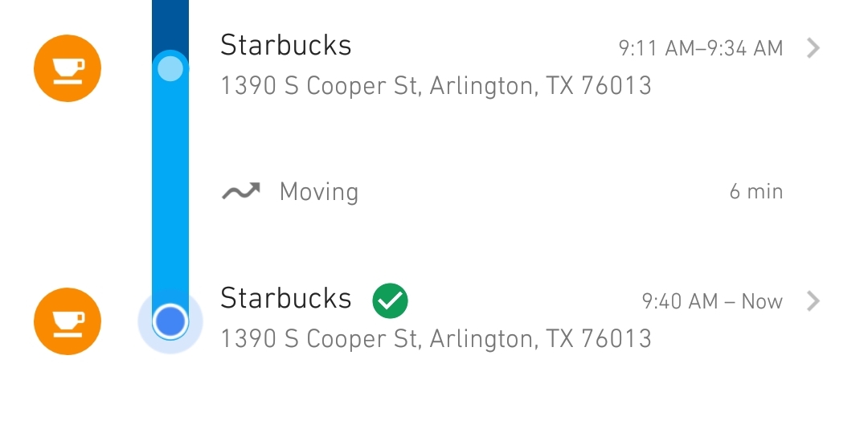Click the coffee cup icon for the current visit

[x=68, y=321]
